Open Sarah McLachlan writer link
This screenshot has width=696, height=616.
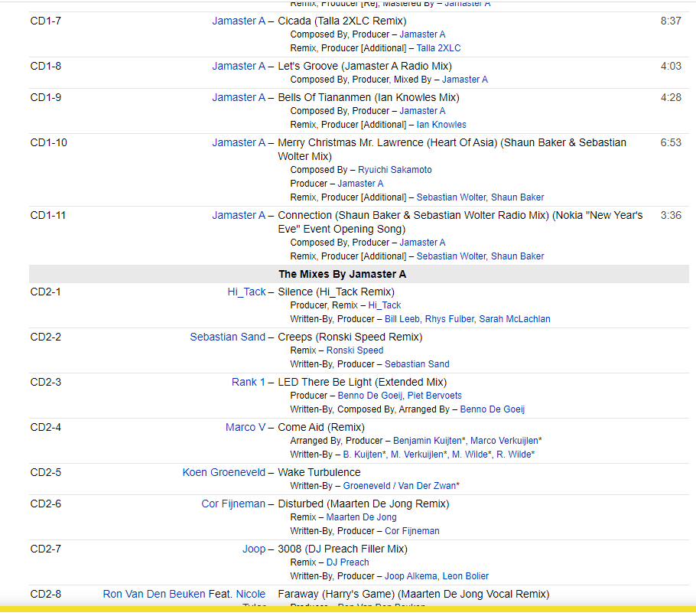click(x=515, y=319)
